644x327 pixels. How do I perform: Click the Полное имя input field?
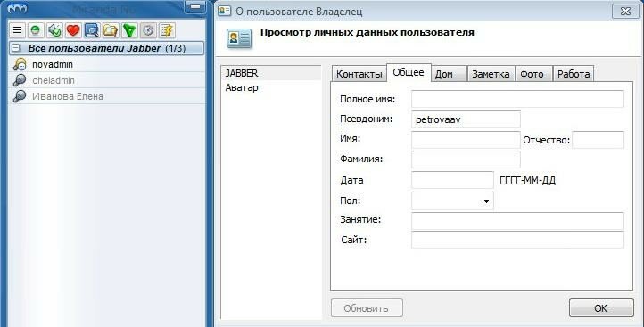pos(517,99)
